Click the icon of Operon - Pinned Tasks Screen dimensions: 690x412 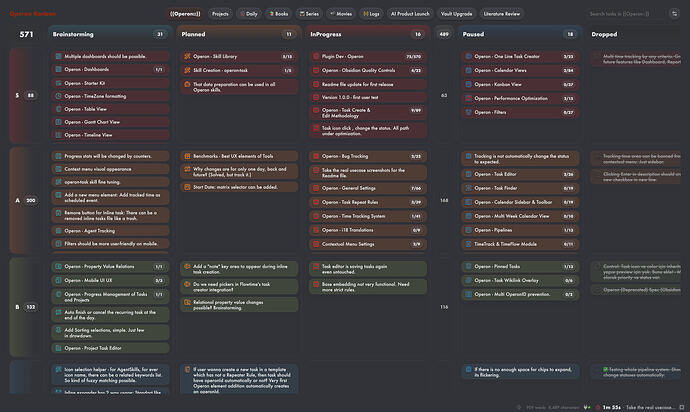point(469,266)
